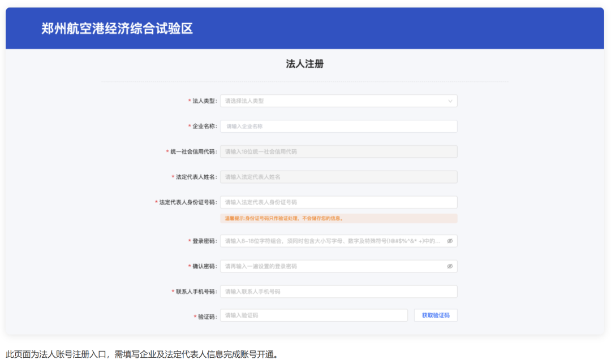611x364 pixels.
Task: Click the 获取验证码 button
Action: [x=436, y=315]
